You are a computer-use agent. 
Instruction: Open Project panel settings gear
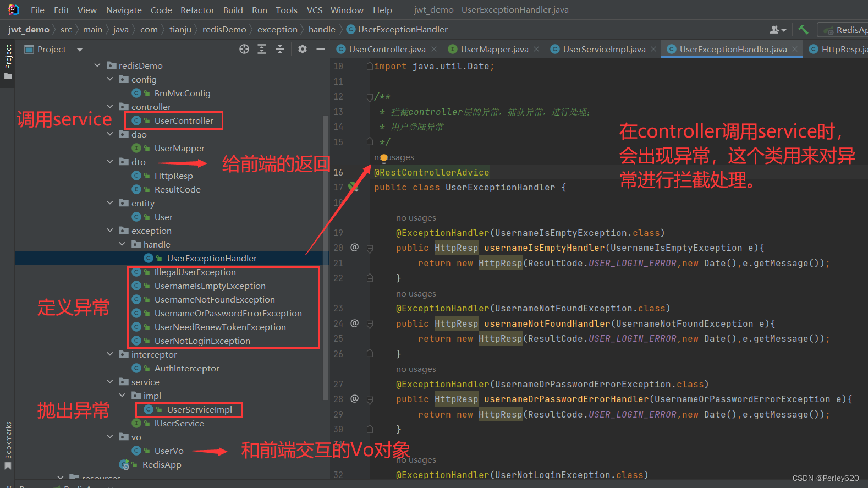pyautogui.click(x=303, y=49)
